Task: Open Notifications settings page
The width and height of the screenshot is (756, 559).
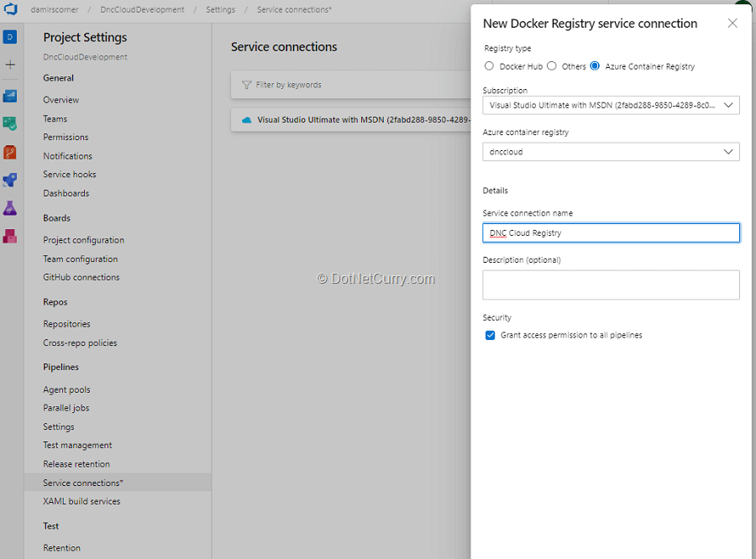Action: tap(67, 156)
